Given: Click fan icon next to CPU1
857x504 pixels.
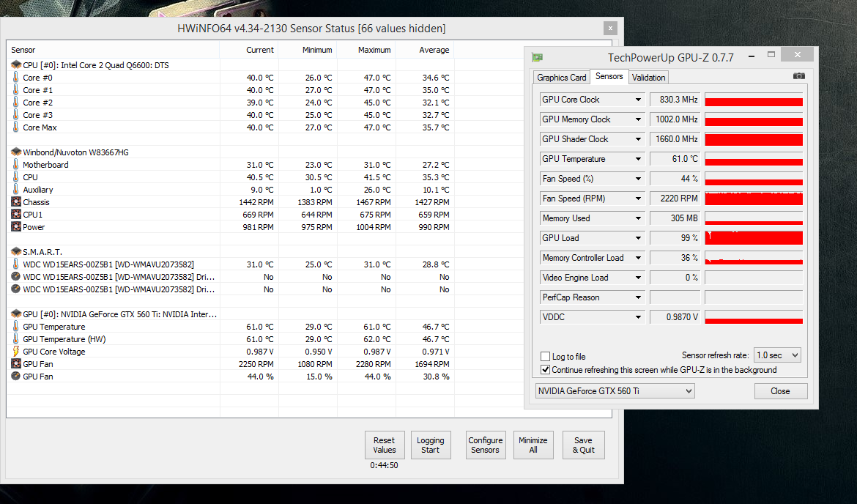Looking at the screenshot, I should pos(16,215).
